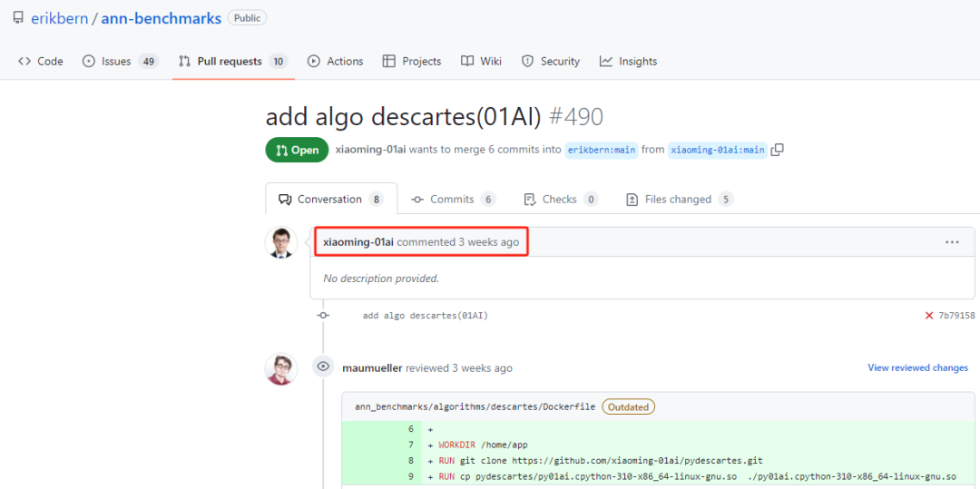
Task: Click View reviewed changes
Action: pos(918,367)
